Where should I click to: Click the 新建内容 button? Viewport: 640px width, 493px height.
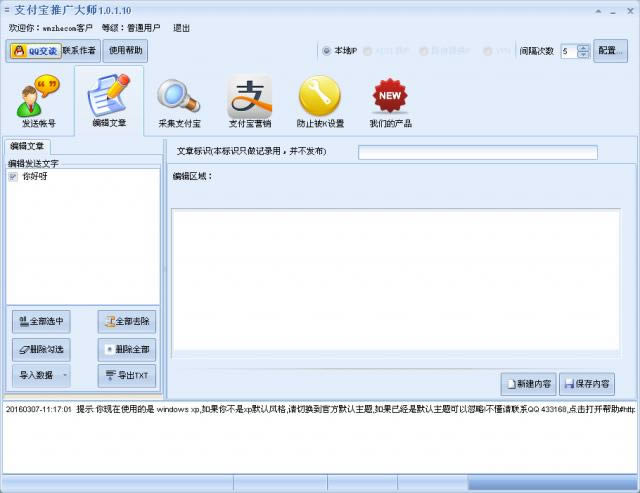pos(529,384)
